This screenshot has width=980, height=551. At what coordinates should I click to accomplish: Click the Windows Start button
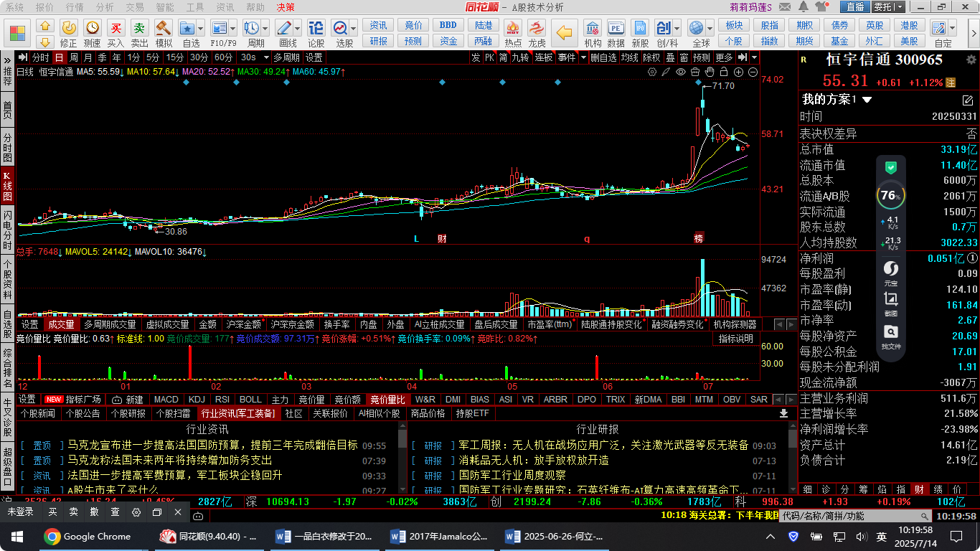point(16,536)
